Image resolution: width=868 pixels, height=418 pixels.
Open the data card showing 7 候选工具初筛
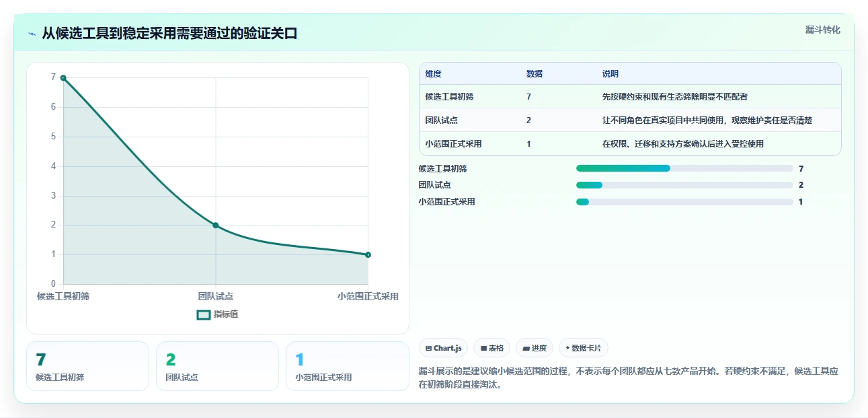pos(87,366)
